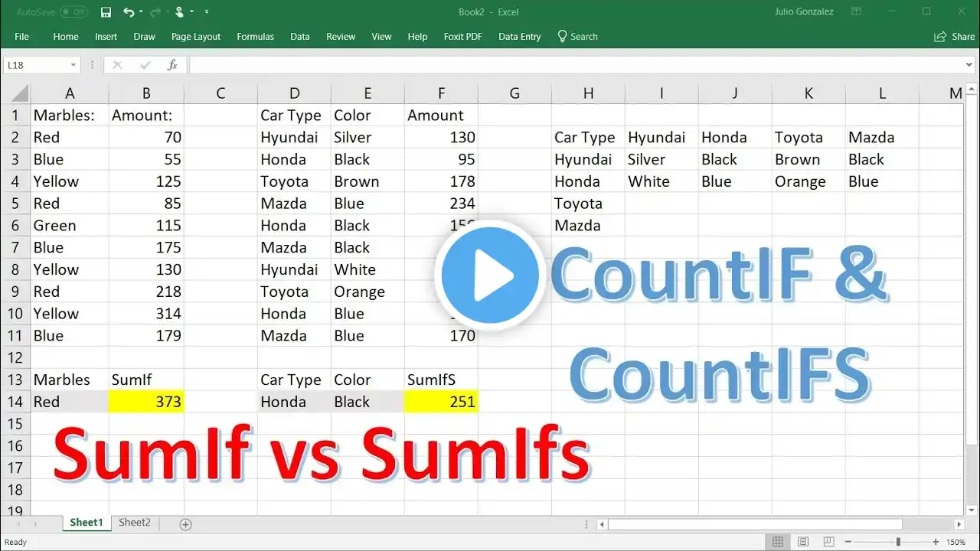Click the zoom in plus button
The width and height of the screenshot is (980, 551).
936,542
